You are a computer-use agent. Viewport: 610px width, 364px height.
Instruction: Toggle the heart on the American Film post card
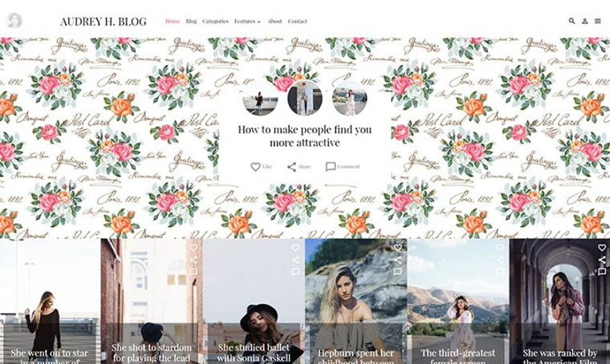coord(602,248)
